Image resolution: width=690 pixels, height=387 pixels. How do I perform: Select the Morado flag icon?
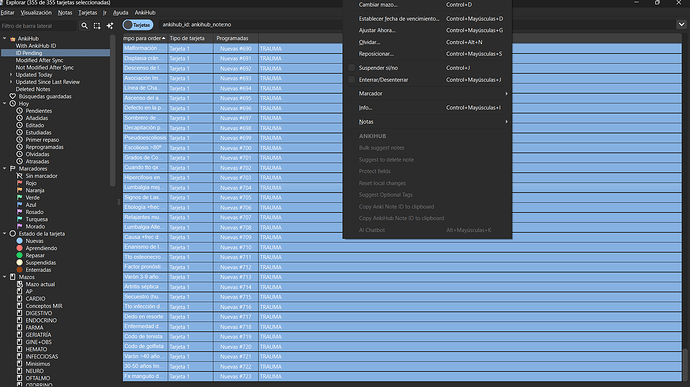(x=19, y=226)
